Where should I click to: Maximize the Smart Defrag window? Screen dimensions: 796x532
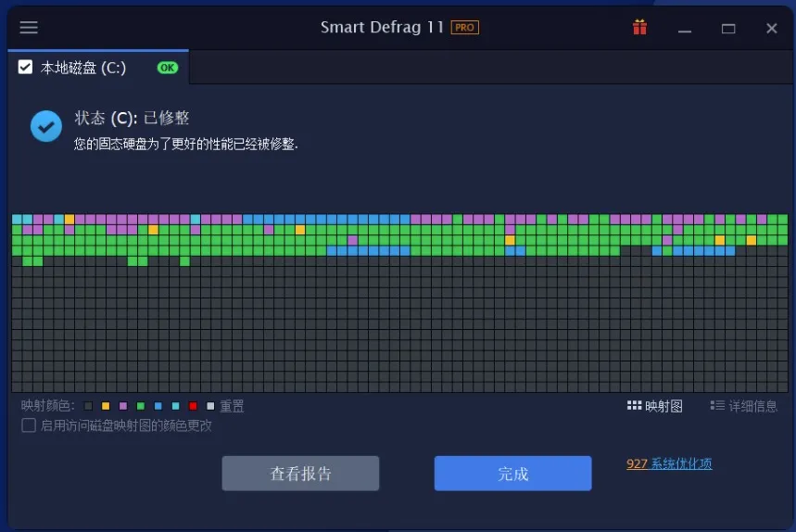728,29
